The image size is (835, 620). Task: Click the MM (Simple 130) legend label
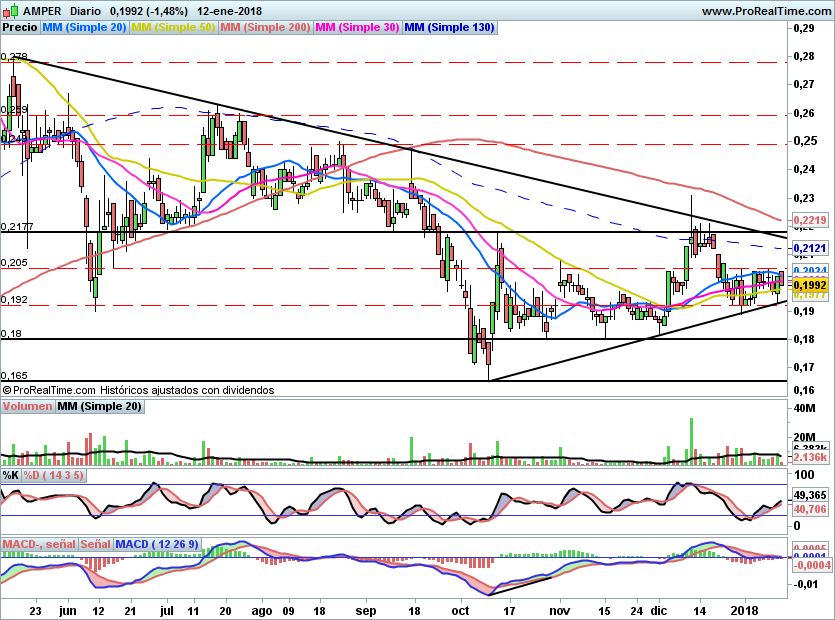pos(449,28)
